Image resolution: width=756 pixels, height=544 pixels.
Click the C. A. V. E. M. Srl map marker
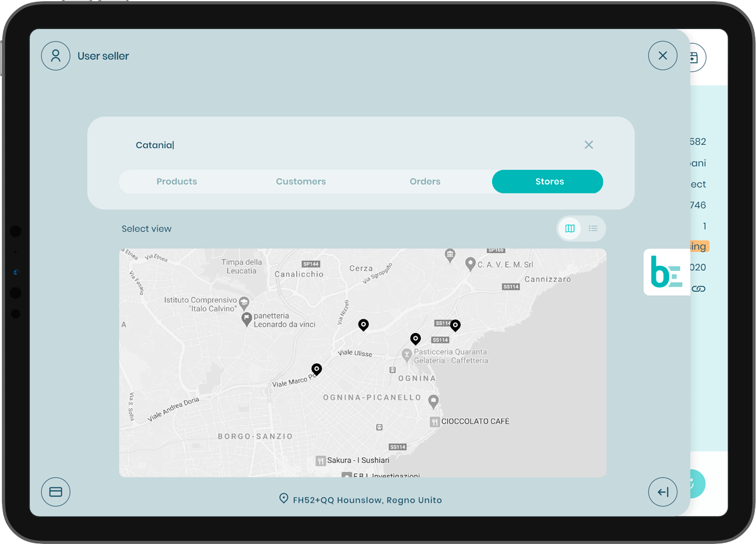pyautogui.click(x=470, y=264)
